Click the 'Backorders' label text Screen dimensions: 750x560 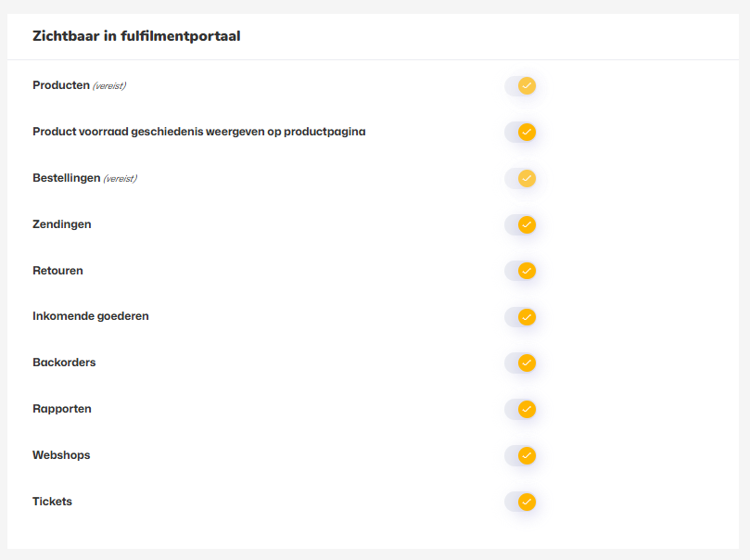[64, 363]
